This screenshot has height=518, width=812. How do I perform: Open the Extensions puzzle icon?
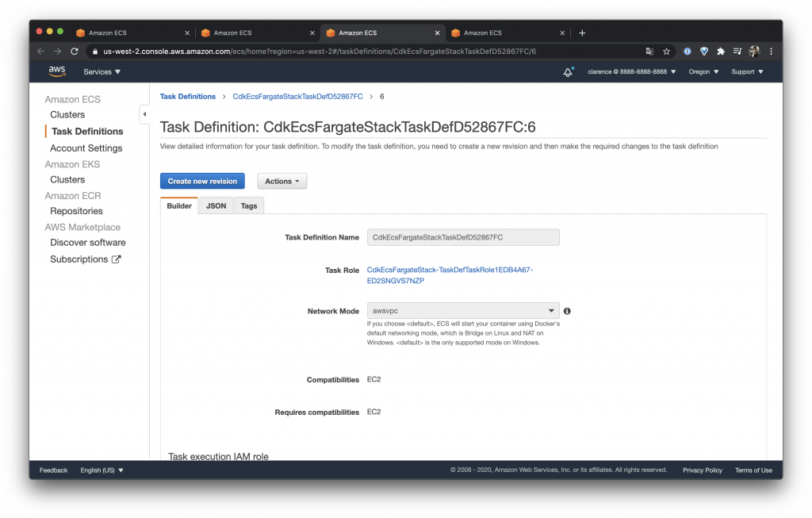[720, 52]
